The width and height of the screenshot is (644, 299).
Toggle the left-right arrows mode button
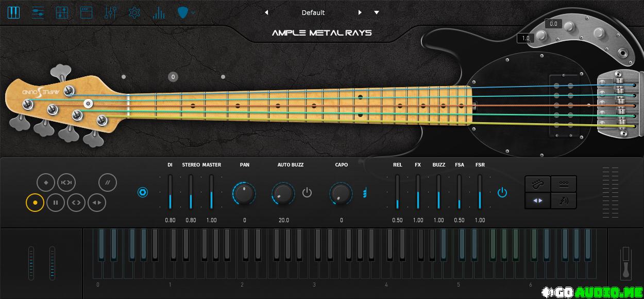(538, 201)
